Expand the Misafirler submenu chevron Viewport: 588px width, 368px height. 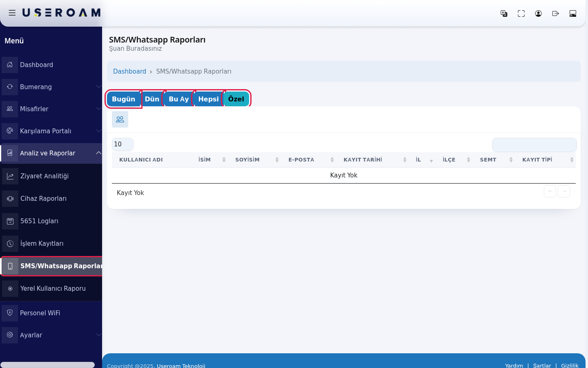click(x=98, y=109)
